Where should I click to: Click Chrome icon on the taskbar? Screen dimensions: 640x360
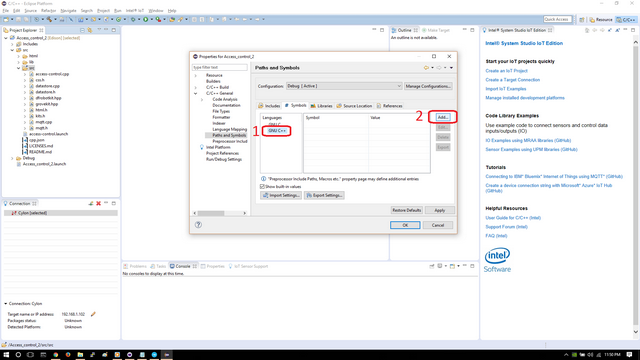(56, 355)
